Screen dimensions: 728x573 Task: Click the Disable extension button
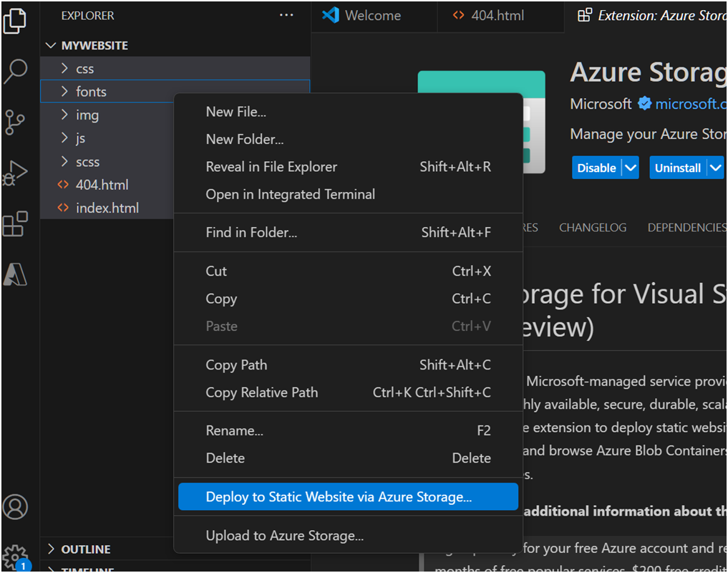(596, 168)
